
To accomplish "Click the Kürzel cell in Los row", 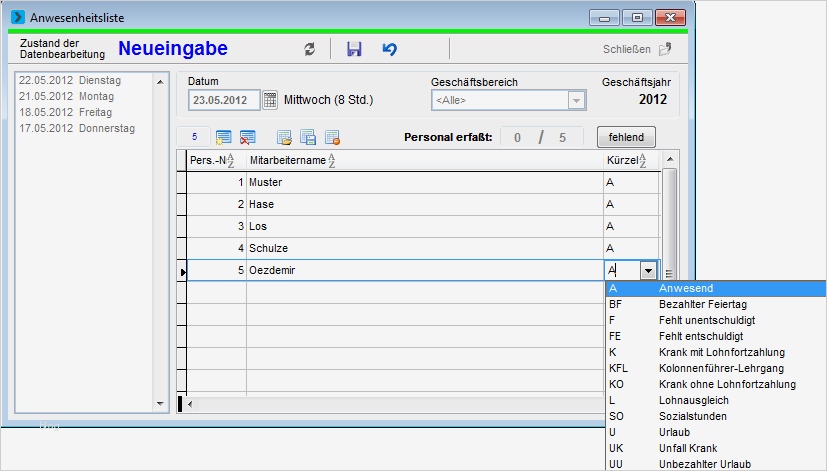I will (x=631, y=226).
